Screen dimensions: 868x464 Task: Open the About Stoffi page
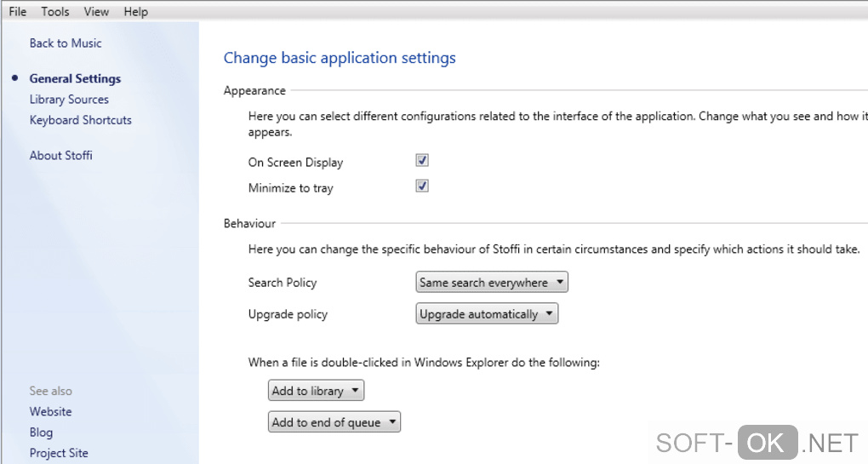pos(61,156)
